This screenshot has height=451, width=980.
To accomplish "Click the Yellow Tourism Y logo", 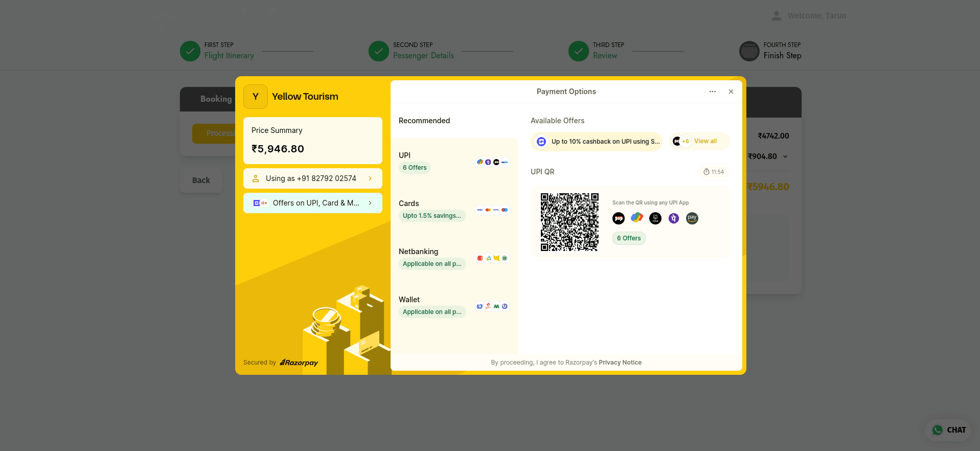I will 256,97.
